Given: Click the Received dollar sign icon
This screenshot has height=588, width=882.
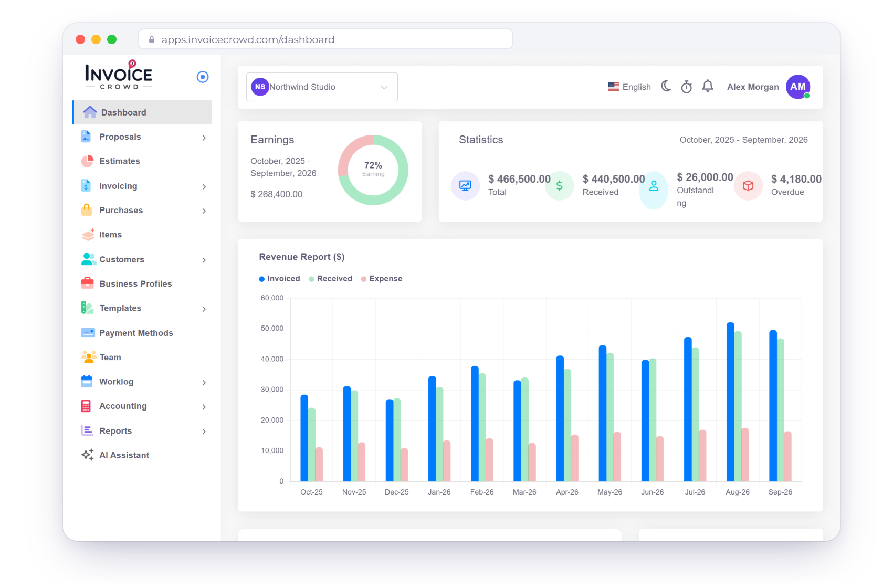Looking at the screenshot, I should click(x=559, y=185).
